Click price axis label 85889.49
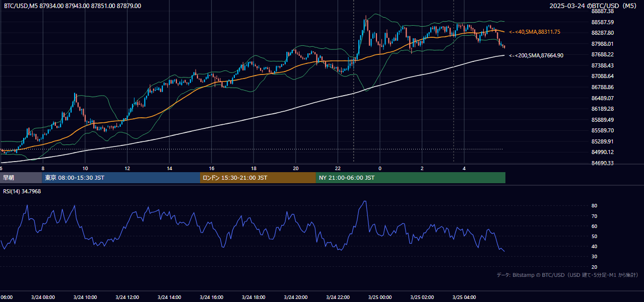Image resolution: width=644 pixels, height=302 pixels. point(603,120)
